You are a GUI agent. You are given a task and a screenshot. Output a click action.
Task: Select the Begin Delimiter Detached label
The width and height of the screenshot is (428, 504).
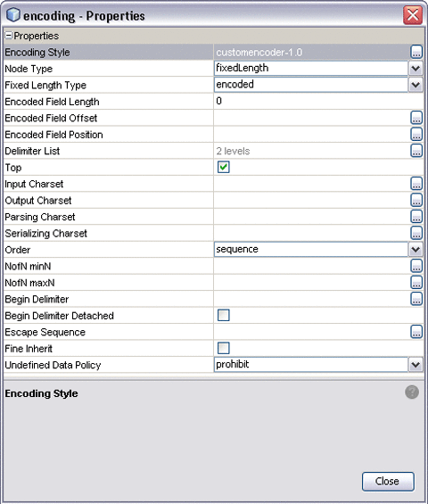pos(59,316)
